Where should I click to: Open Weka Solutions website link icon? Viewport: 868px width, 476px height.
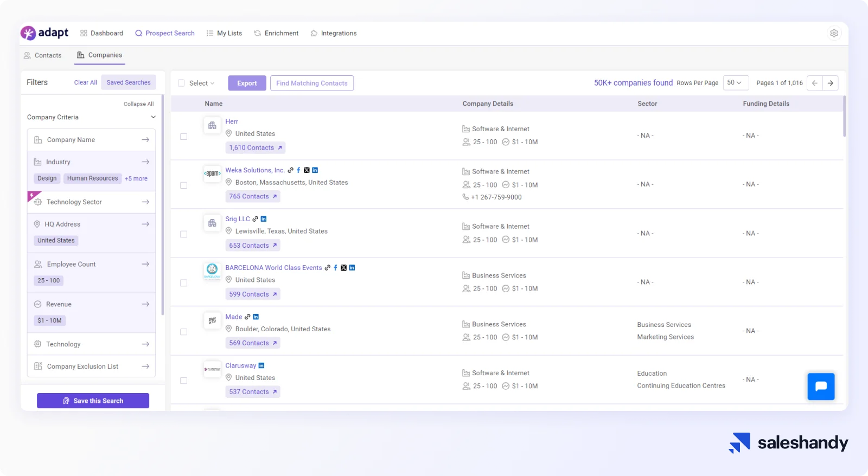pos(291,170)
